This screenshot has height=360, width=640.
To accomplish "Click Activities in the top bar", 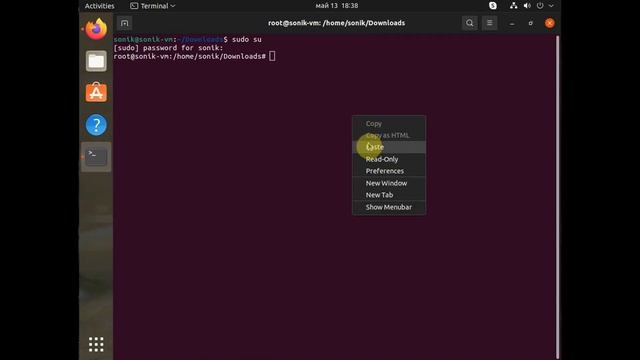I will [x=100, y=6].
